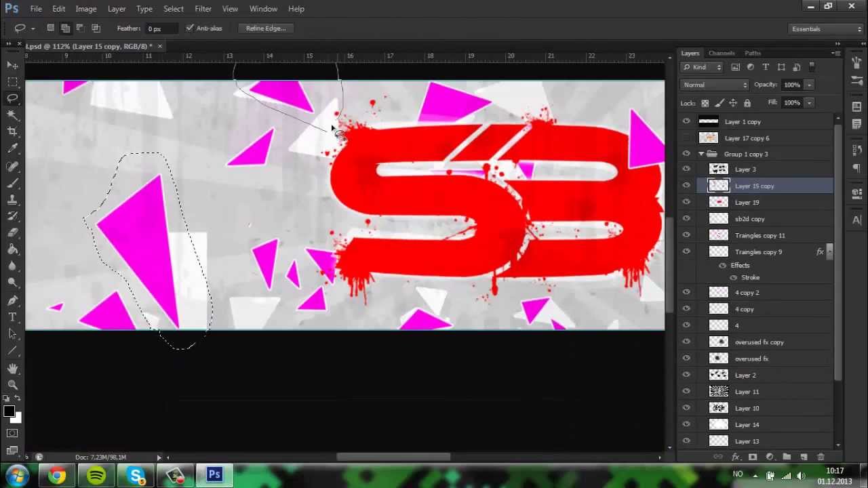Image resolution: width=868 pixels, height=488 pixels.
Task: Open the Layers panel options menu
Action: [835, 53]
